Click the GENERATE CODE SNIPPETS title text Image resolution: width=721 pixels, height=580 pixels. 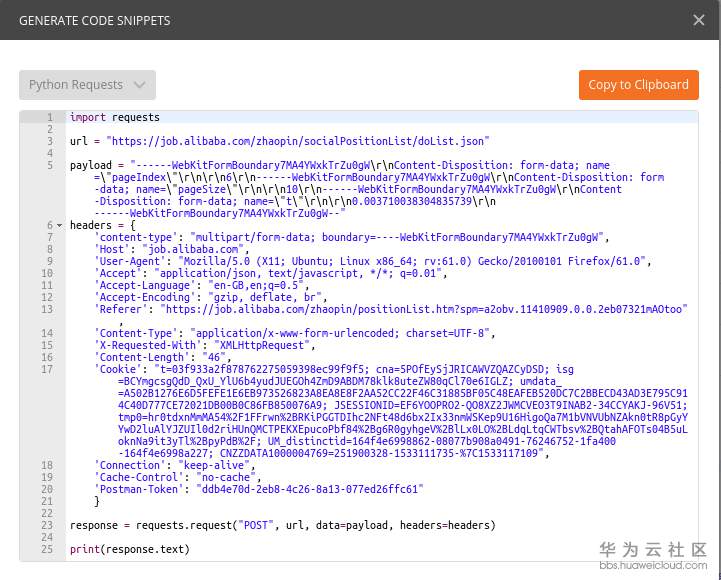click(94, 20)
